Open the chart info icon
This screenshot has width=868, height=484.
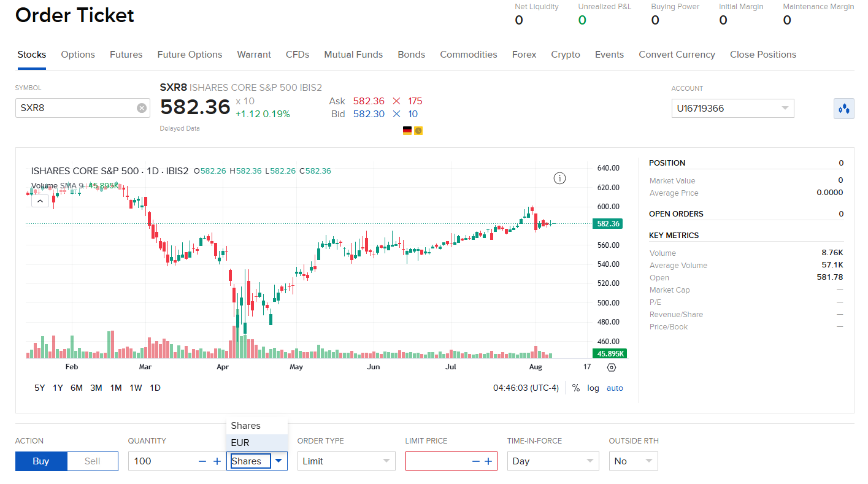coord(559,179)
